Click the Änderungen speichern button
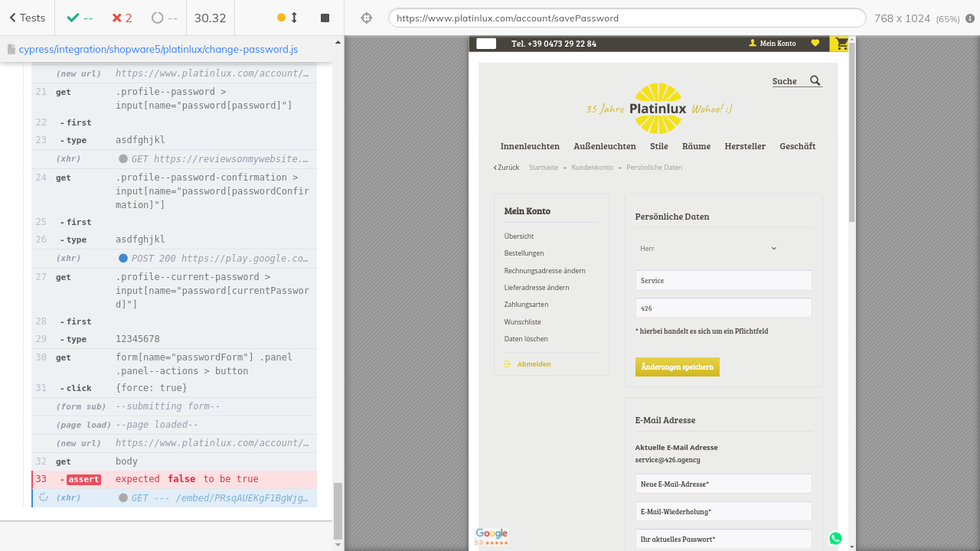Image resolution: width=980 pixels, height=551 pixels. [677, 367]
